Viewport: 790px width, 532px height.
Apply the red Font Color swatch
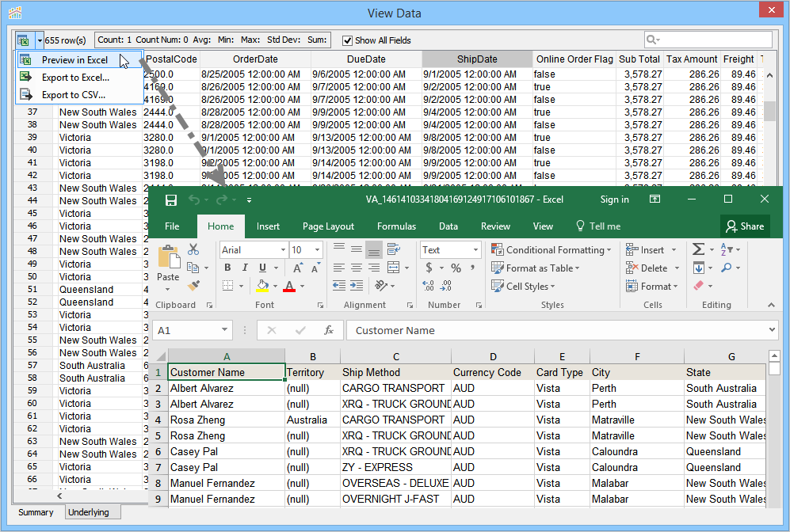(x=289, y=286)
